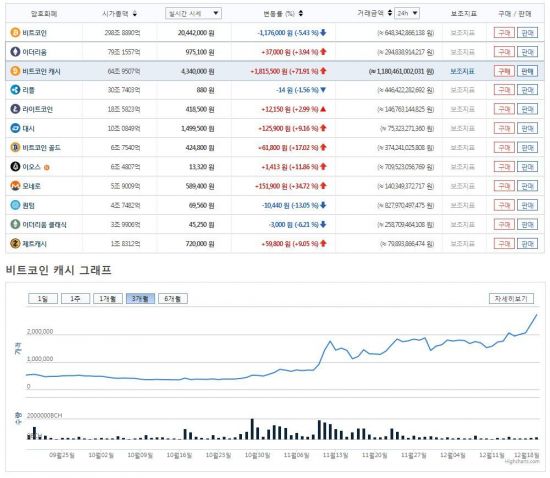Click the 자세히보기 details button

coord(511,298)
